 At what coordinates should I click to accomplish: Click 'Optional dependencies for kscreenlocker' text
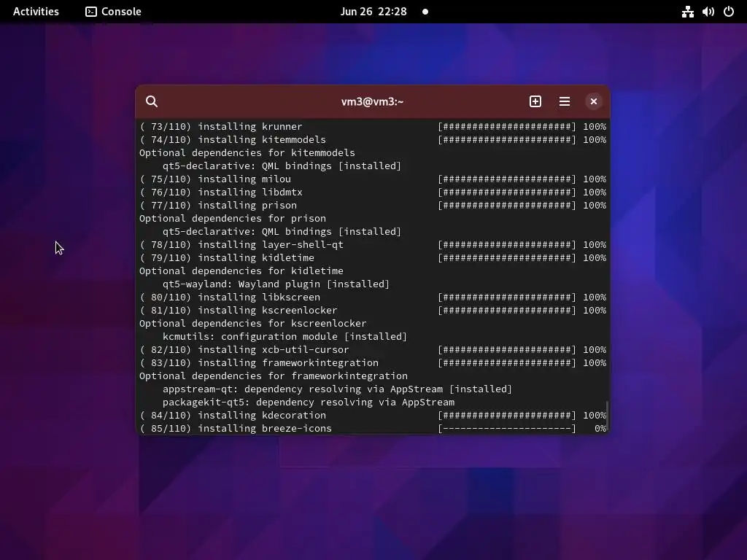click(x=253, y=323)
